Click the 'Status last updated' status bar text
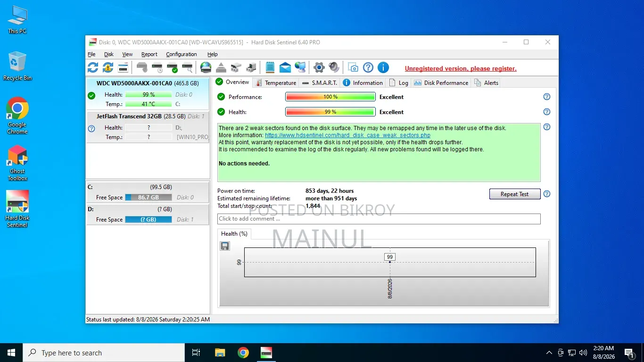This screenshot has height=362, width=644. pyautogui.click(x=148, y=320)
